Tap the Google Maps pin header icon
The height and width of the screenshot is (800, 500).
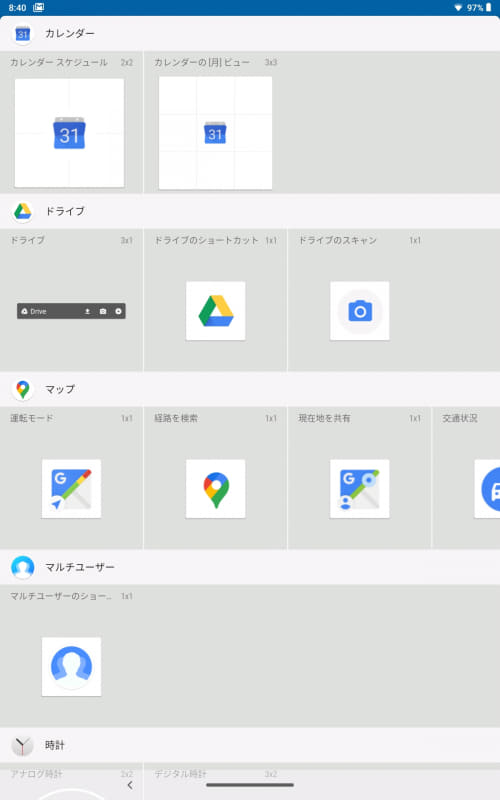click(x=22, y=389)
